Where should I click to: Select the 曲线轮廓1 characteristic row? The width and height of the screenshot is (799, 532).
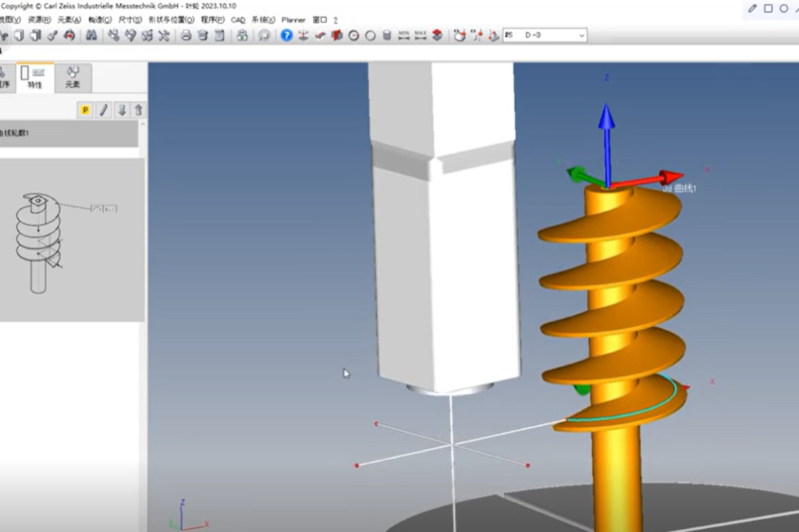69,133
